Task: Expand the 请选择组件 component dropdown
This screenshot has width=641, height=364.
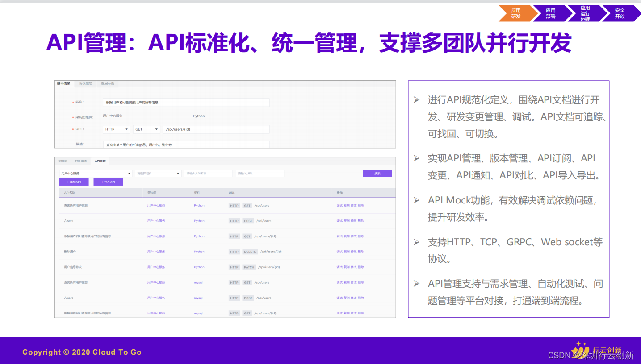Action: [x=158, y=174]
